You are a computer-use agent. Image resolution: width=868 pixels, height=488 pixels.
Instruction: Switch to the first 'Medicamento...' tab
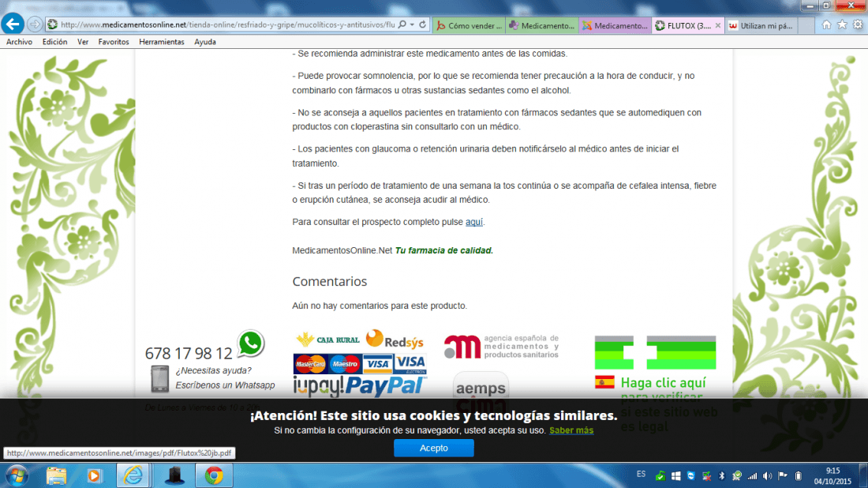542,25
